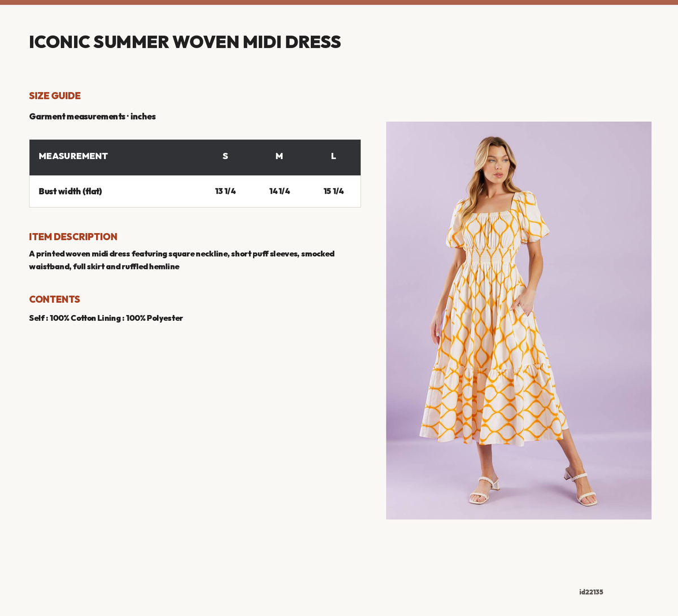Click the 13 1/4 bust value
This screenshot has height=616, width=678.
225,191
